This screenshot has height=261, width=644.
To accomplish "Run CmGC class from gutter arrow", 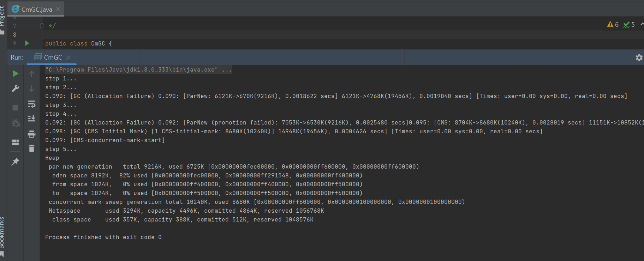I will point(27,43).
